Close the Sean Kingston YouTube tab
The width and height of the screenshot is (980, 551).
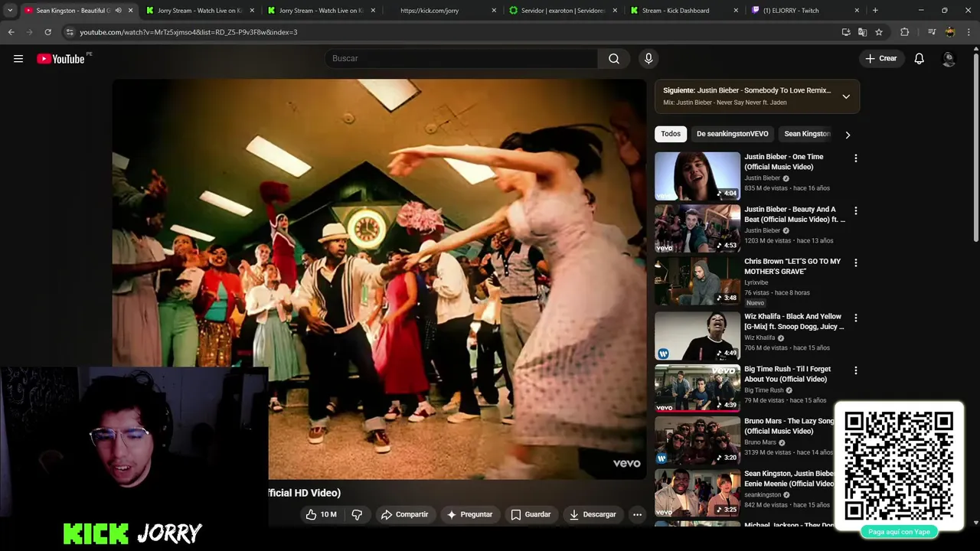tap(130, 11)
